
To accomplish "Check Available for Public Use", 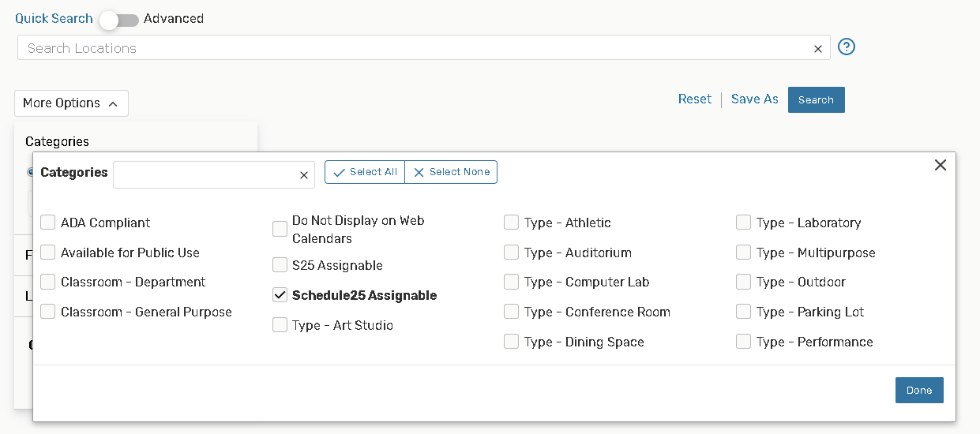I will (x=48, y=253).
